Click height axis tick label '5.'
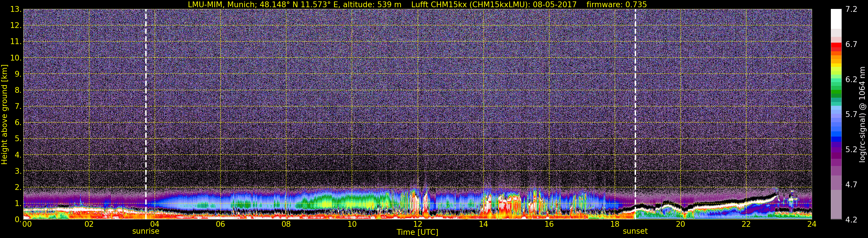 [18, 139]
